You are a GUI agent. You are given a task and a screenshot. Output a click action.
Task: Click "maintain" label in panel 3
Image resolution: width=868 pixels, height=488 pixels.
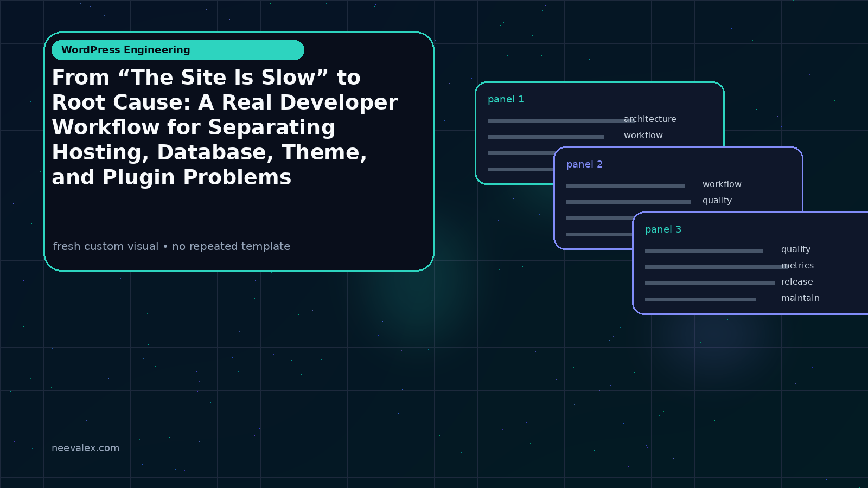800,298
